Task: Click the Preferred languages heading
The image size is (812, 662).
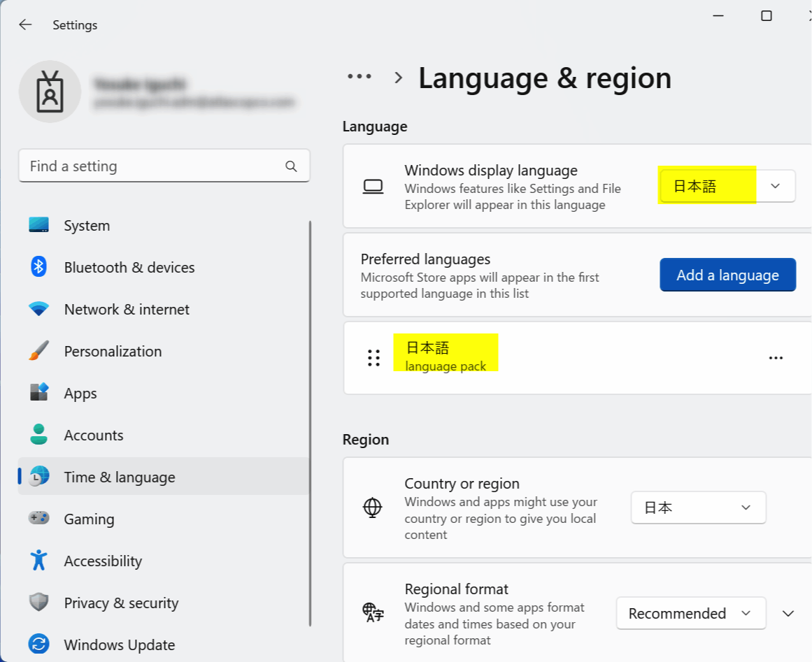Action: tap(426, 259)
